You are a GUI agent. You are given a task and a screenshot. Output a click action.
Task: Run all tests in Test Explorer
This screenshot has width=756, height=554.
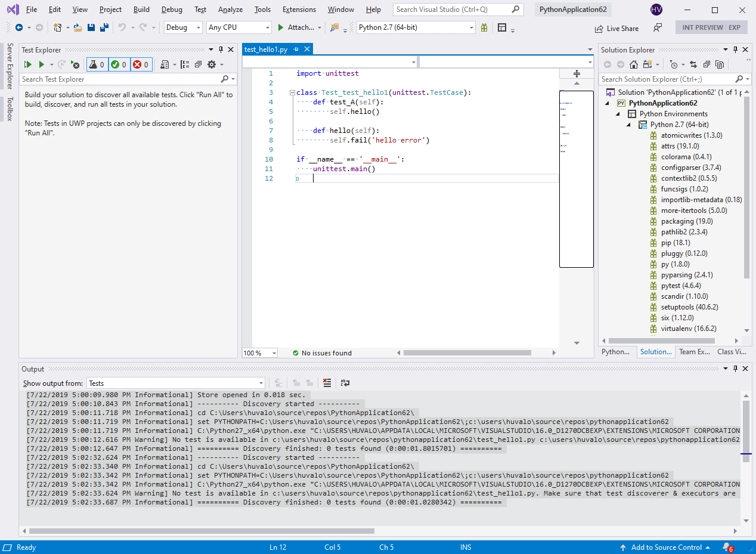[x=27, y=64]
